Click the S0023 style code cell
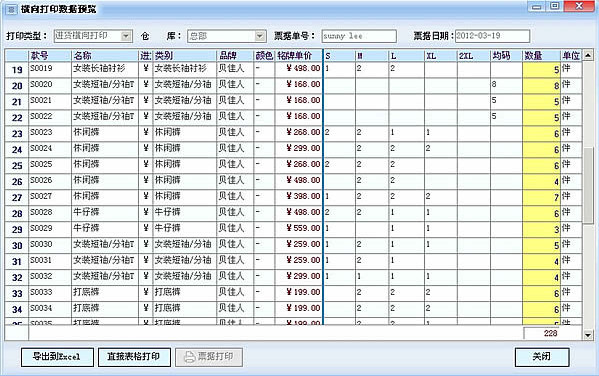599x376 pixels. tap(50, 133)
